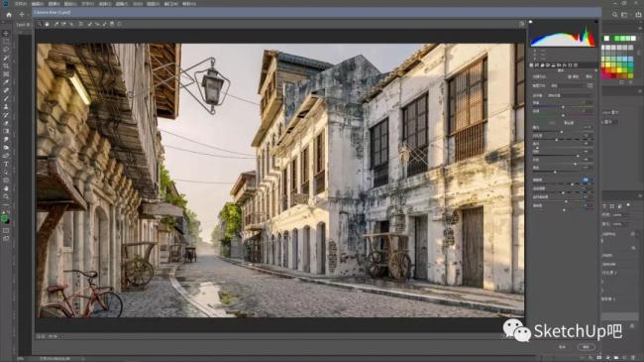Select the Radial Filter tool
Viewport: 644px width, 362px height.
pyautogui.click(x=120, y=24)
